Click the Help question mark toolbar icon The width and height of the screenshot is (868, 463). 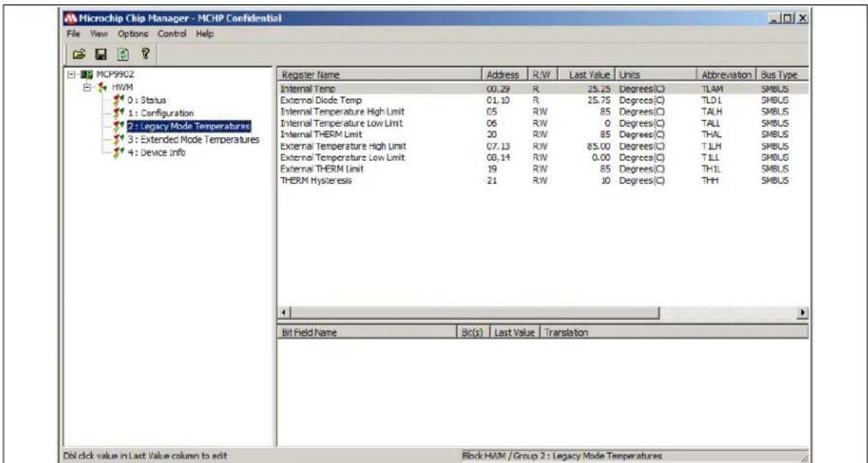point(145,54)
